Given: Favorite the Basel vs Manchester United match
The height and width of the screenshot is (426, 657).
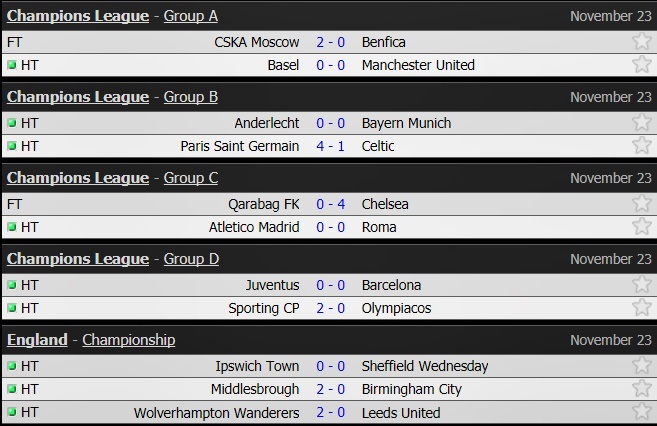Looking at the screenshot, I should 641,65.
